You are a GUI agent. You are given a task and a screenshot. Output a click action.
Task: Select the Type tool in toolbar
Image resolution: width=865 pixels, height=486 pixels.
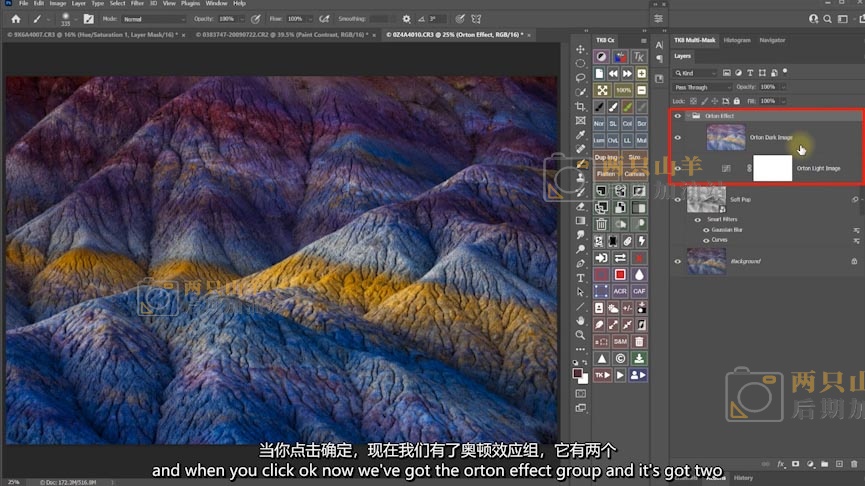pyautogui.click(x=580, y=277)
